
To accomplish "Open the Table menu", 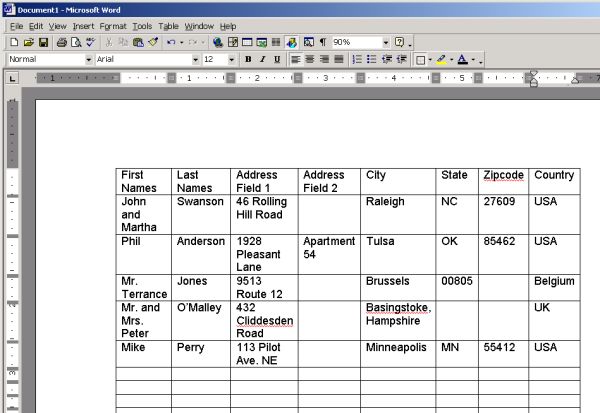I will (169, 25).
